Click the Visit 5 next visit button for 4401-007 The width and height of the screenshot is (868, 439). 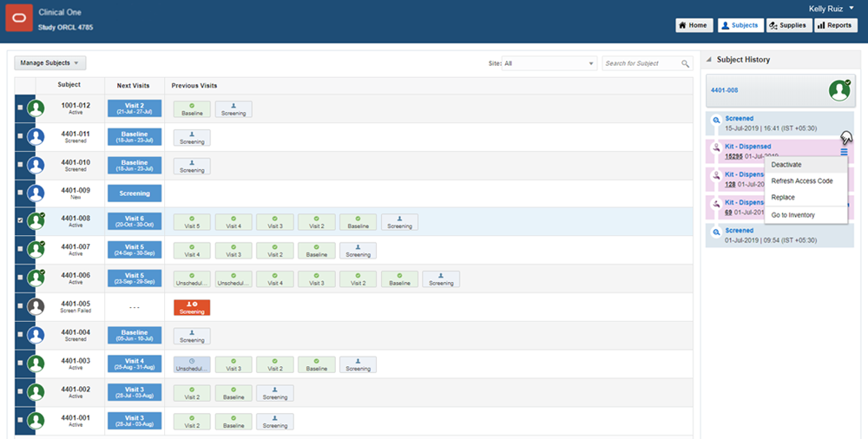coord(135,250)
